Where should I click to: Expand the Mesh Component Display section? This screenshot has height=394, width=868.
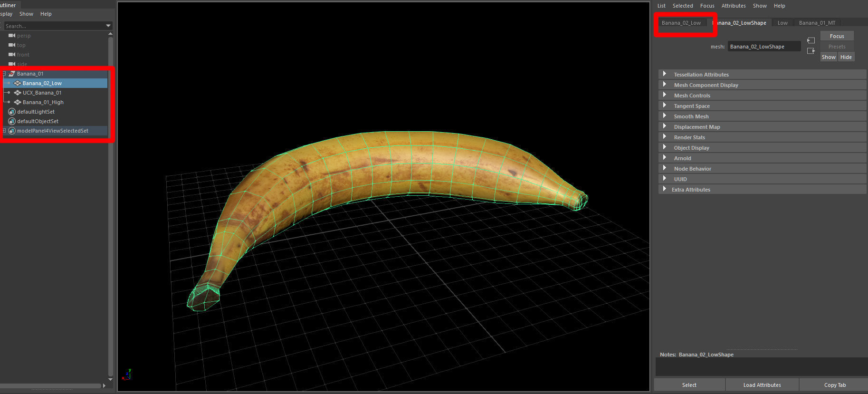click(x=665, y=85)
